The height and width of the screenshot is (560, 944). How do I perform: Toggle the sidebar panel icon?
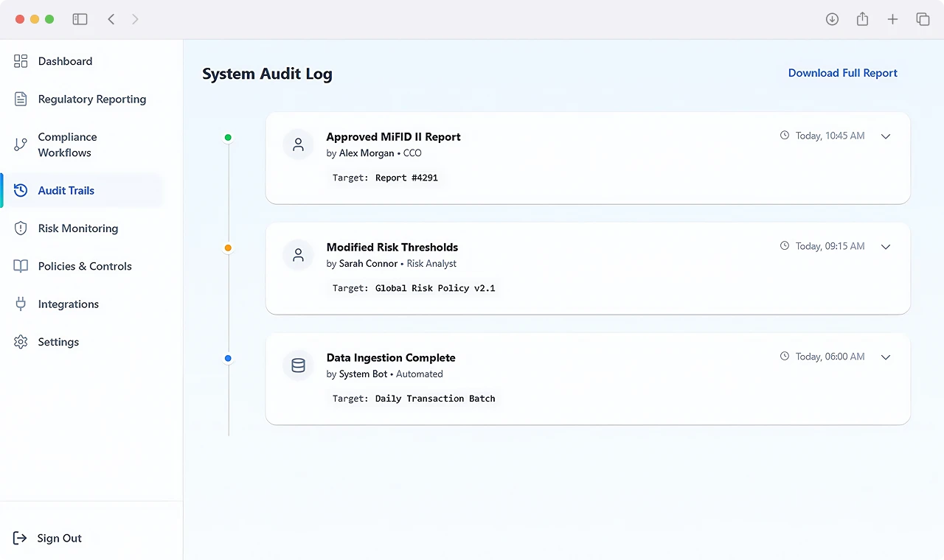click(x=80, y=19)
